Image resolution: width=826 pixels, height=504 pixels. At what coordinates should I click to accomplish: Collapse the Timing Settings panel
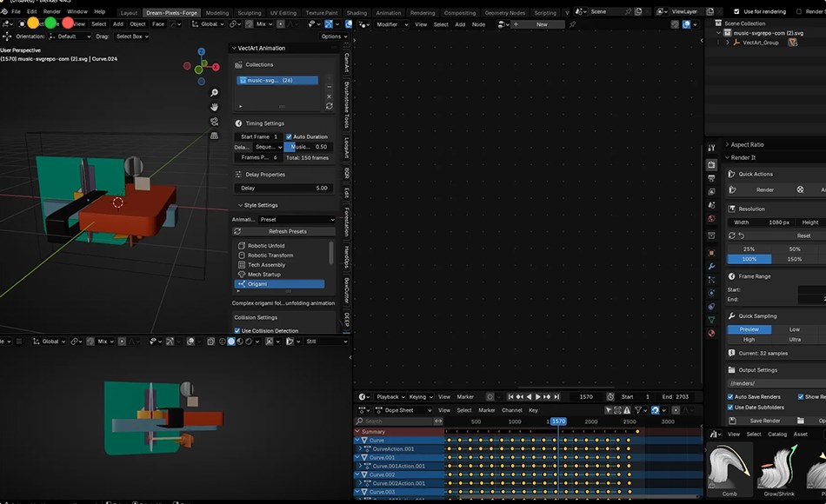click(263, 123)
